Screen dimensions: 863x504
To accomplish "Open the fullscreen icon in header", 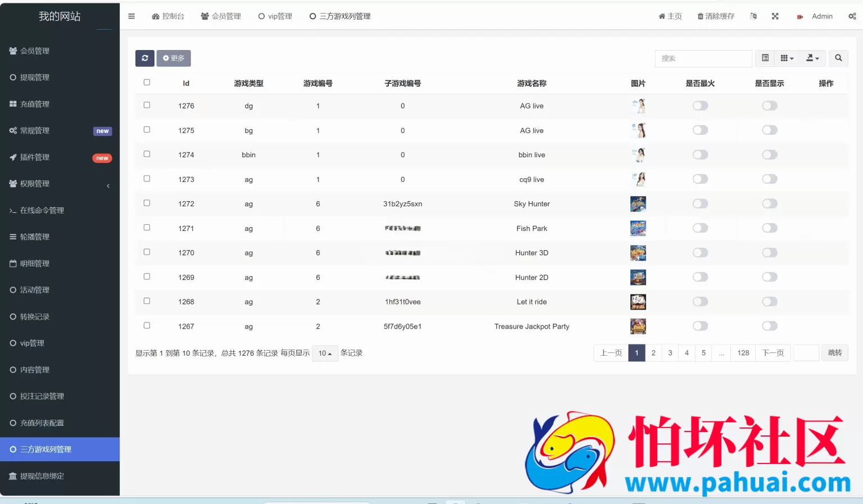I will (775, 16).
